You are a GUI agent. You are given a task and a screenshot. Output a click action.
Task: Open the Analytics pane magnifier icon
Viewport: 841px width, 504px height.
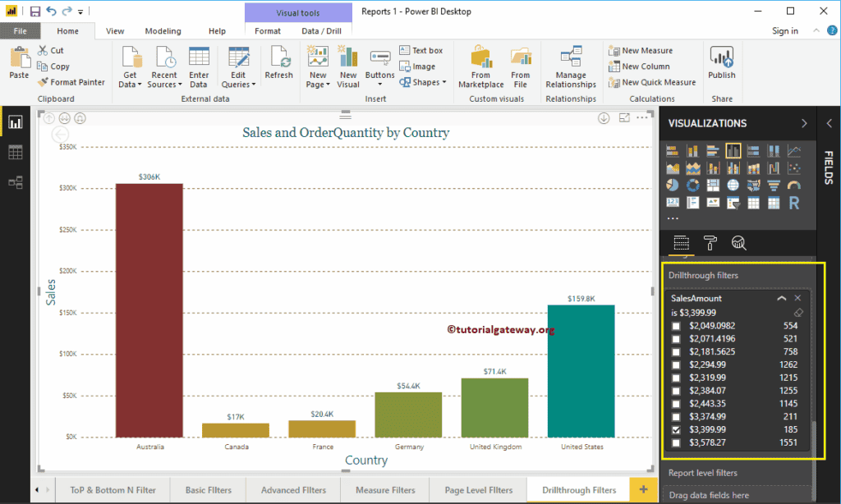coord(738,243)
